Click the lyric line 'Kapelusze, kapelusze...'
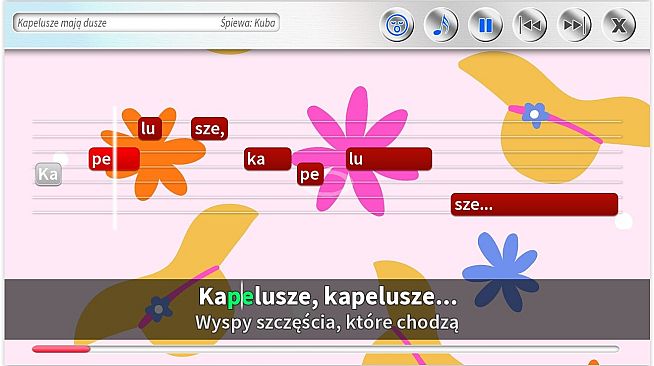This screenshot has width=654, height=366. pyautogui.click(x=328, y=296)
